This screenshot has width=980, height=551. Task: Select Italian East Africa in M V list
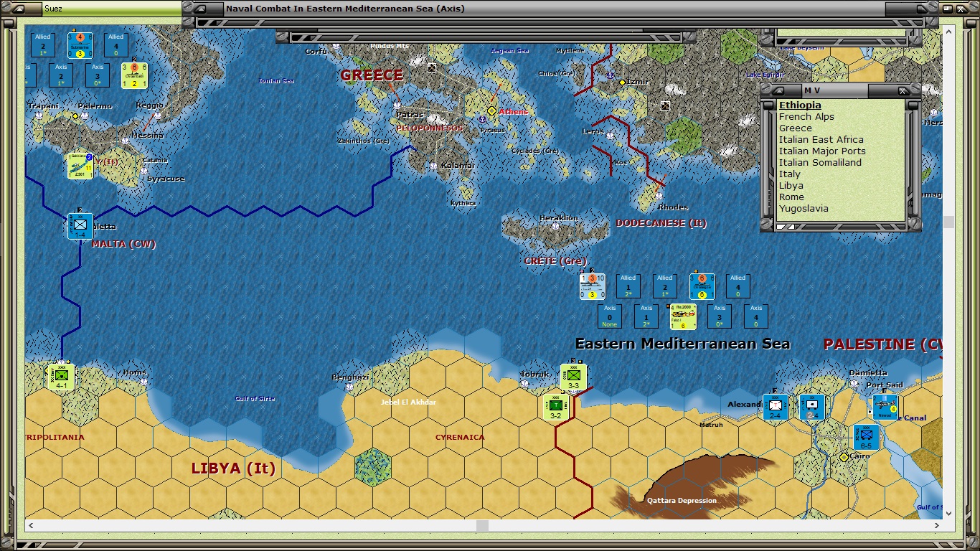click(821, 140)
